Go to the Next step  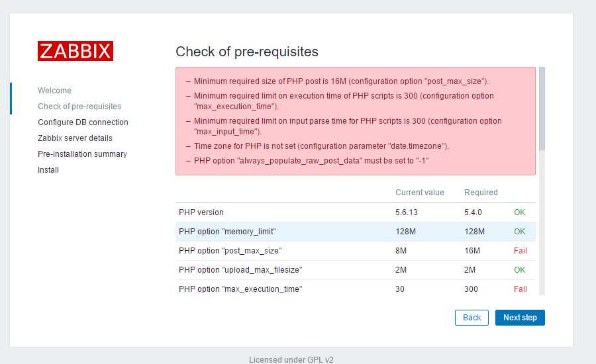(x=520, y=318)
